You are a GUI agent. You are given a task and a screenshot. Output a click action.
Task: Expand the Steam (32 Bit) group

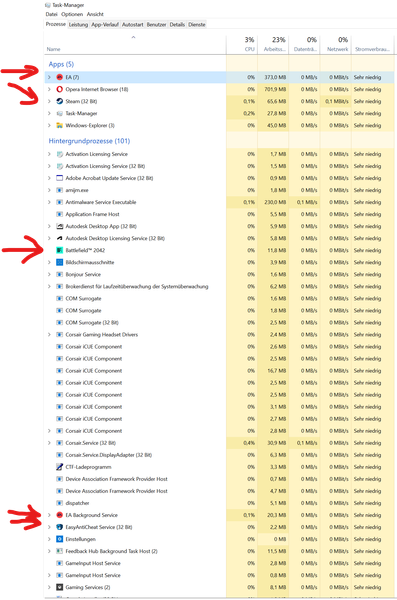click(49, 101)
